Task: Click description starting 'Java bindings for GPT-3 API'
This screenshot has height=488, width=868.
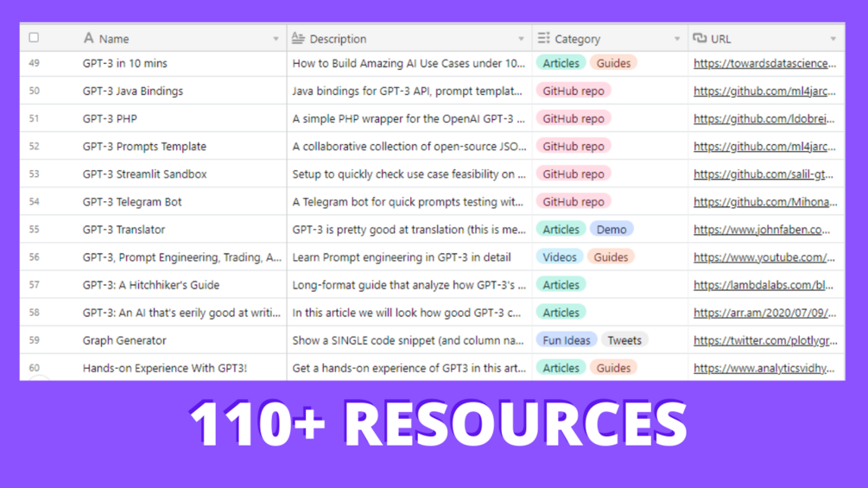Action: tap(408, 91)
